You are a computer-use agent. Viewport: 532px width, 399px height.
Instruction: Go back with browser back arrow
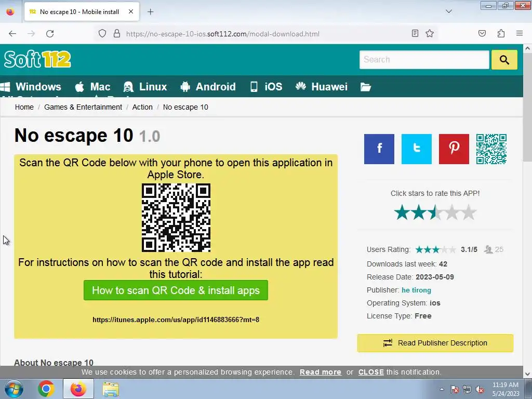pos(12,34)
